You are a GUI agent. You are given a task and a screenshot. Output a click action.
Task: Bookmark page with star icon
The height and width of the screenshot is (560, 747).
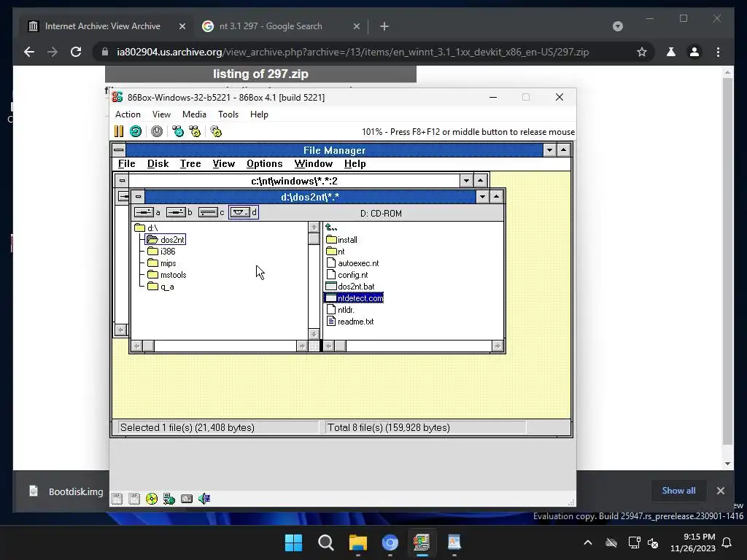[x=642, y=52]
